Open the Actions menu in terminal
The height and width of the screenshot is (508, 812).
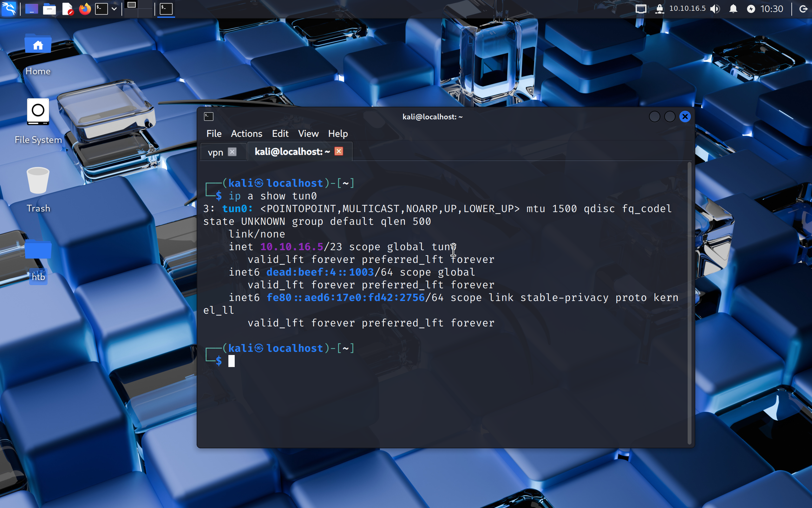coord(246,134)
